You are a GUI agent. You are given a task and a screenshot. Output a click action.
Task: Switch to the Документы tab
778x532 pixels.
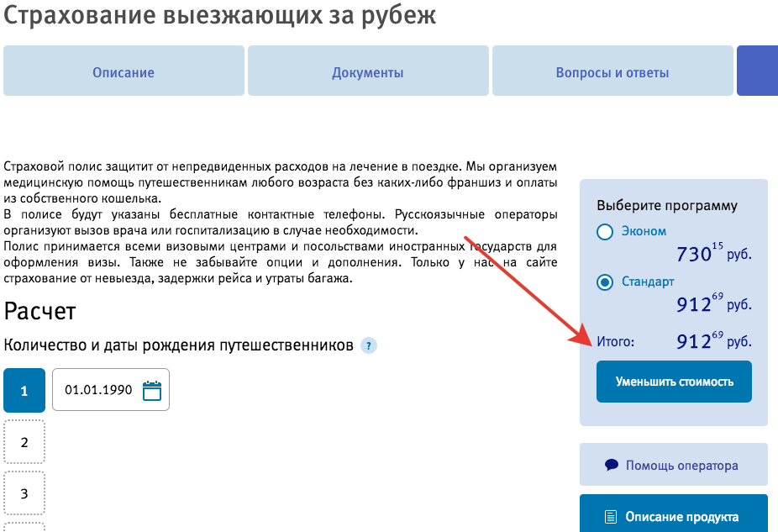(367, 71)
